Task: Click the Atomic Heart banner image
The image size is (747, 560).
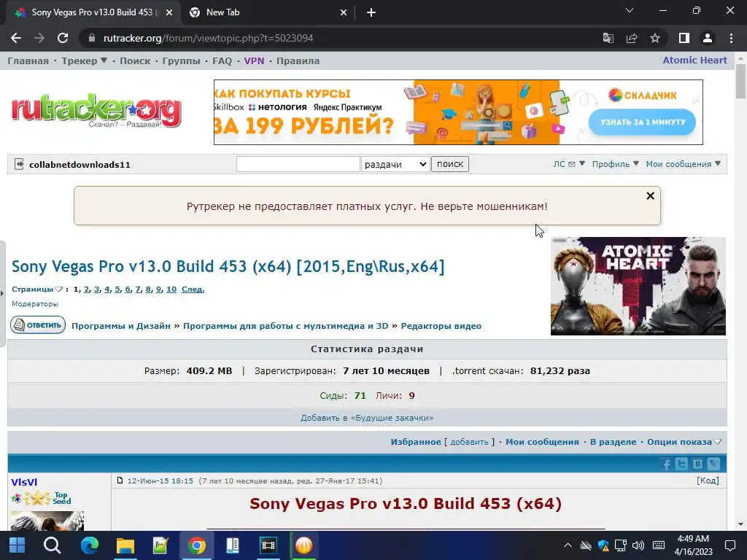Action: (638, 286)
